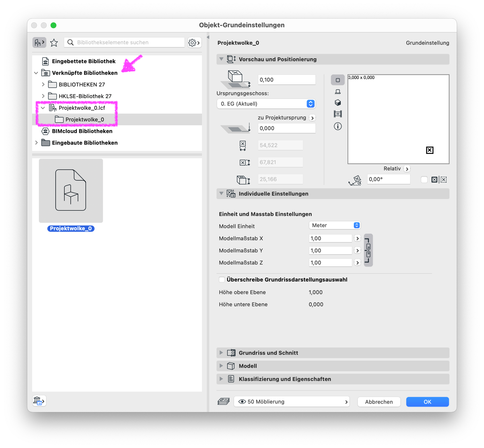Click the BIMcloud Bibliotheken icon

(46, 131)
